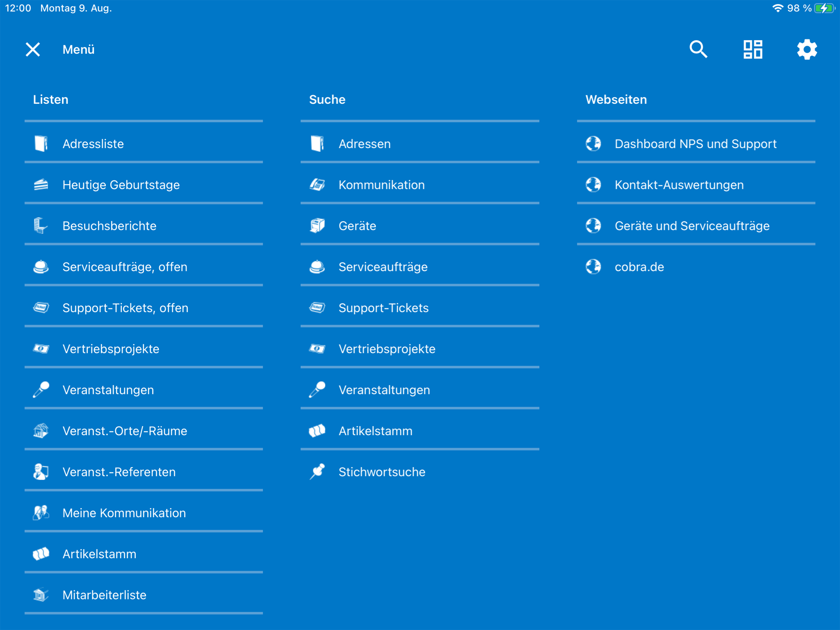This screenshot has width=840, height=630.
Task: Click the Veranst.-Orte/-Räume building icon
Action: point(41,431)
